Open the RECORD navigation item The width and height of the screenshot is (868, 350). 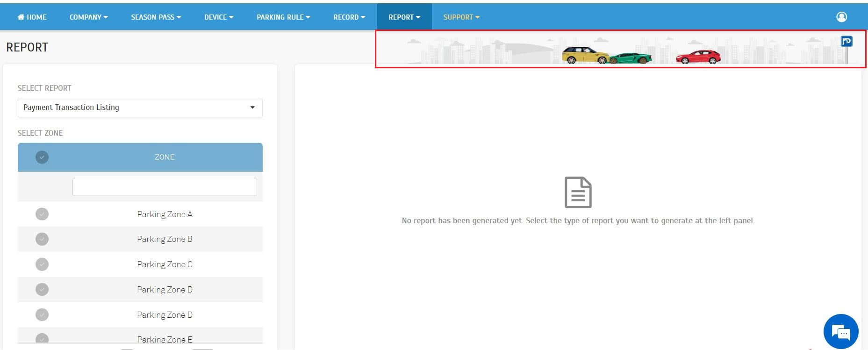point(349,17)
